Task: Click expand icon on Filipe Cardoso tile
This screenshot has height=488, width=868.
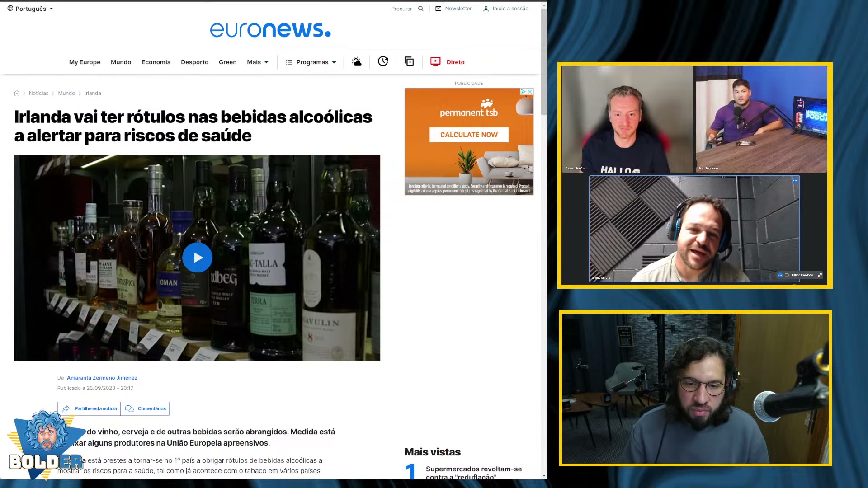Action: click(820, 275)
